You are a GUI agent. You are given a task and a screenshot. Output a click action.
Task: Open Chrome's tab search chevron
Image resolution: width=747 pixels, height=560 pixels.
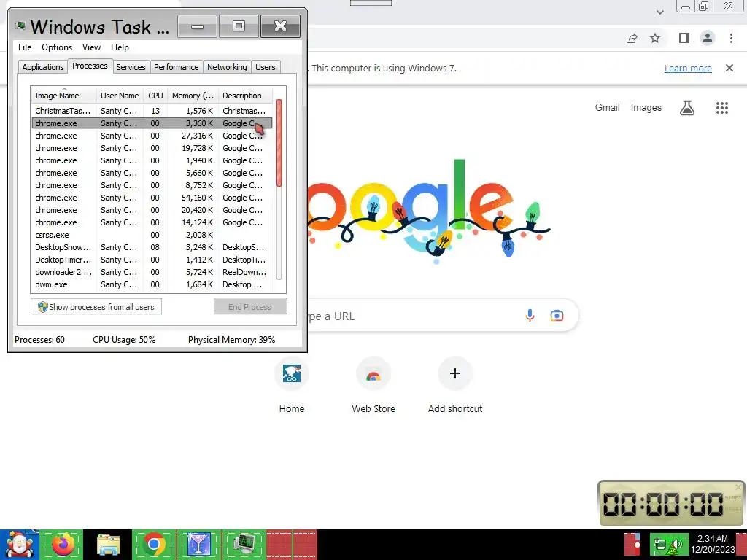659,12
